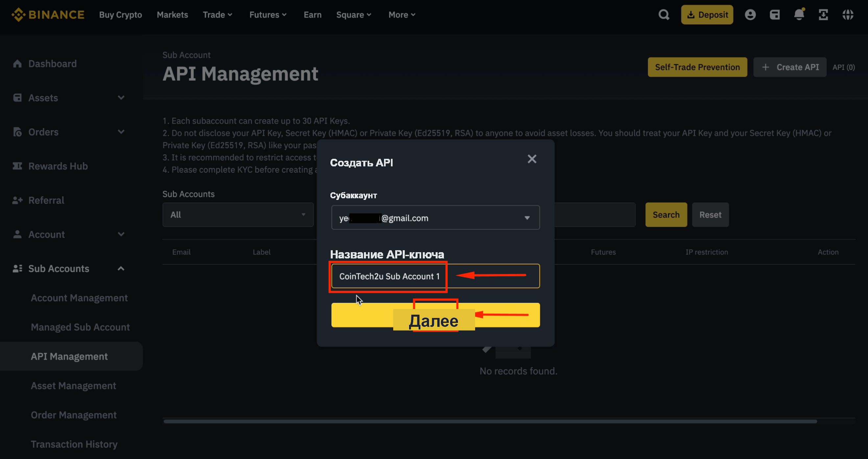Click the Self-Trade Prevention button

tap(697, 67)
